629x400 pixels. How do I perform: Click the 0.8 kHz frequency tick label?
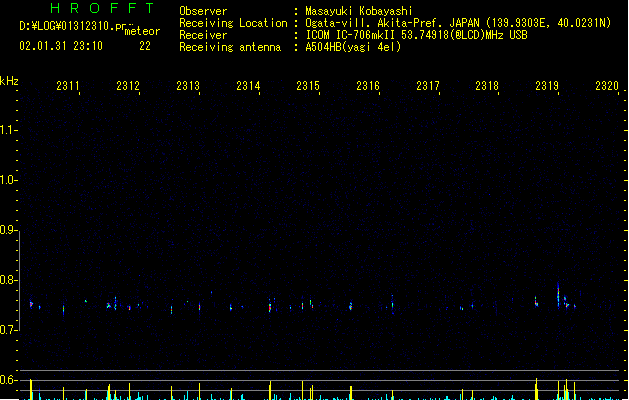pos(8,280)
